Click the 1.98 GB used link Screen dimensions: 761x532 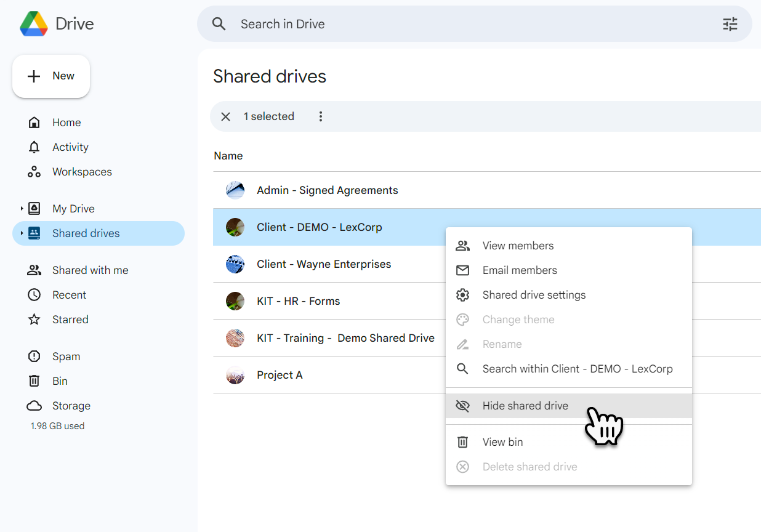point(57,425)
